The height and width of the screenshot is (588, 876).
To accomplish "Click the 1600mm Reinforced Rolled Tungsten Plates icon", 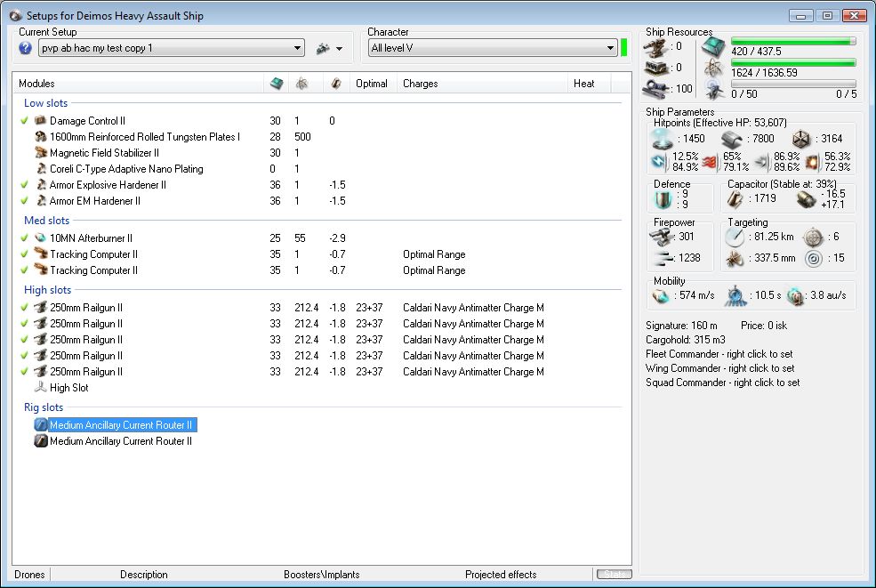I will [x=40, y=136].
